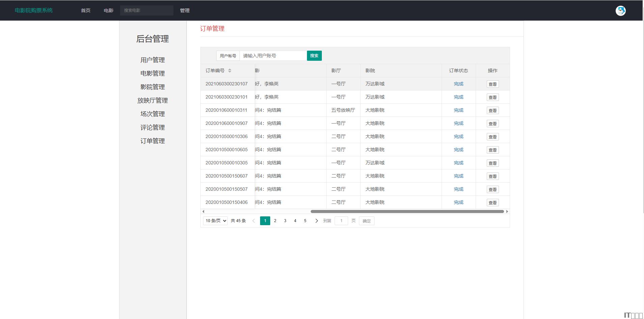Click 管理 in the top navigation bar
Screen dimensions: 644x319
coord(185,10)
